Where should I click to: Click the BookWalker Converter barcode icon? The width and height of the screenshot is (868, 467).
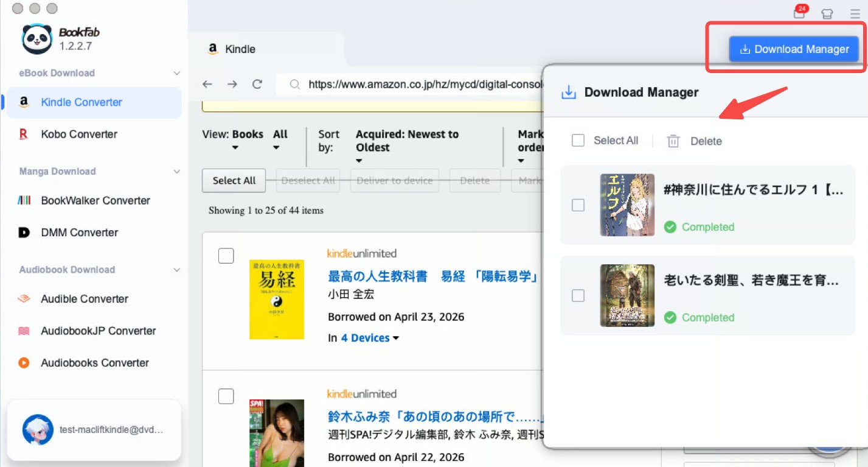(x=24, y=200)
